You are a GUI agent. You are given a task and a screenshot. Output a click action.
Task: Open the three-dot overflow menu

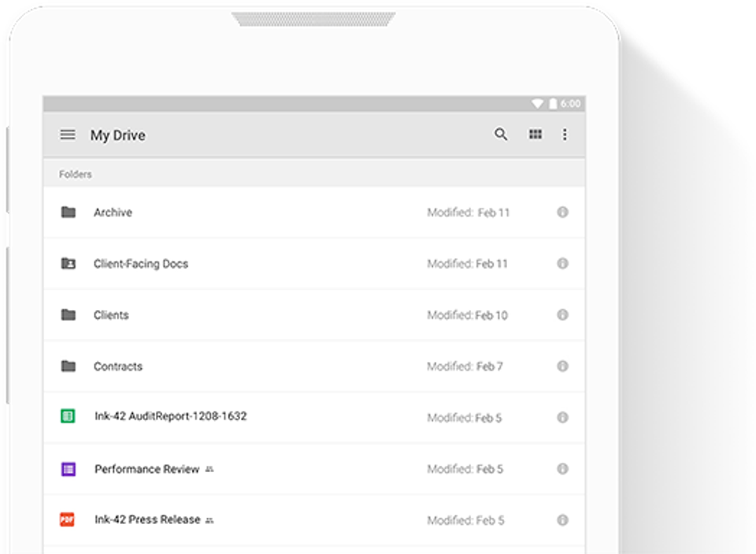(565, 135)
